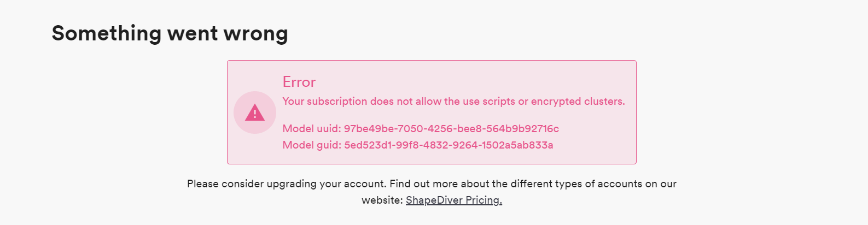
Task: Click the uuid value 97be49be-7050-4256-bee8-564b9b92716c
Action: pyautogui.click(x=451, y=128)
